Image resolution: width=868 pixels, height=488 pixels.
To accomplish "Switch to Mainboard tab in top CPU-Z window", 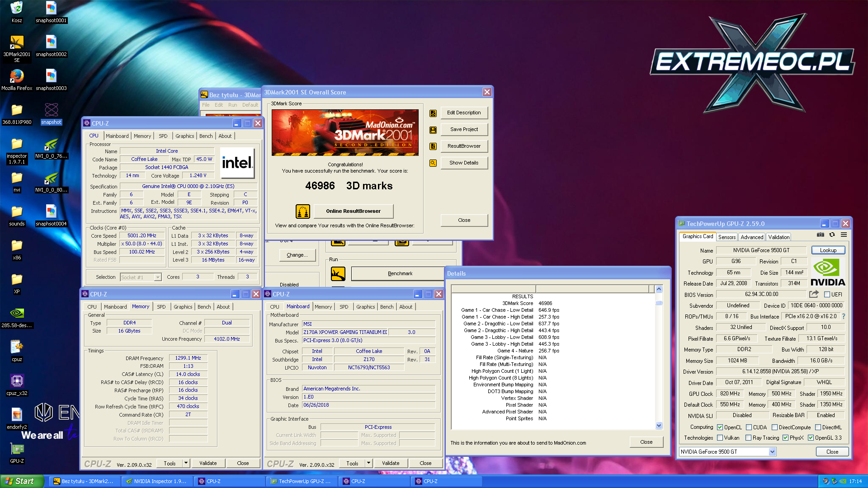I will (117, 136).
